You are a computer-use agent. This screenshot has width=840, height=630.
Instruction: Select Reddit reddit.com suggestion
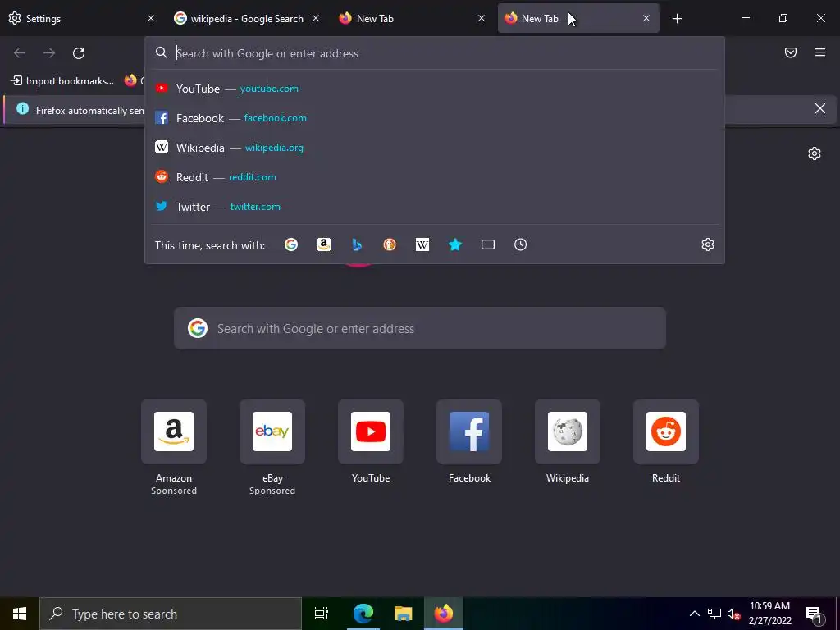coord(435,177)
